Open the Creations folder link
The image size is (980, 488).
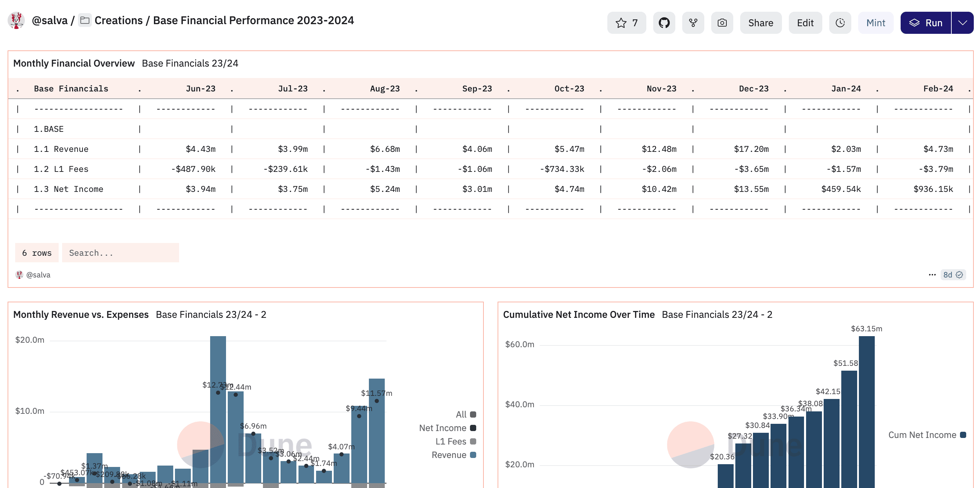[118, 20]
